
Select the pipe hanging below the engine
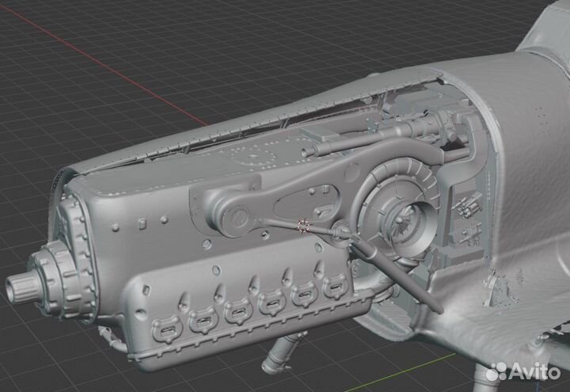pyautogui.click(x=285, y=352)
